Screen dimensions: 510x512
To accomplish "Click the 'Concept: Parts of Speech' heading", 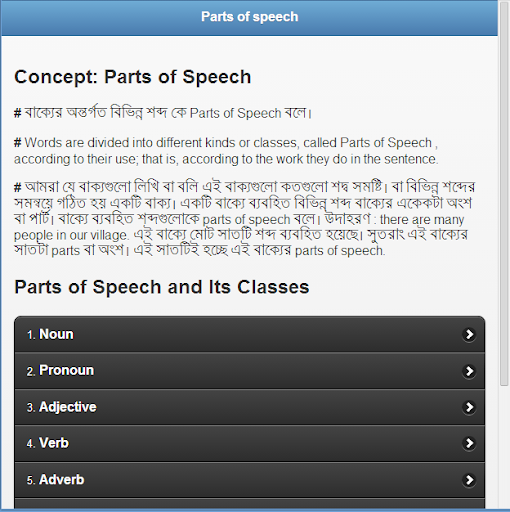I will click(x=133, y=77).
